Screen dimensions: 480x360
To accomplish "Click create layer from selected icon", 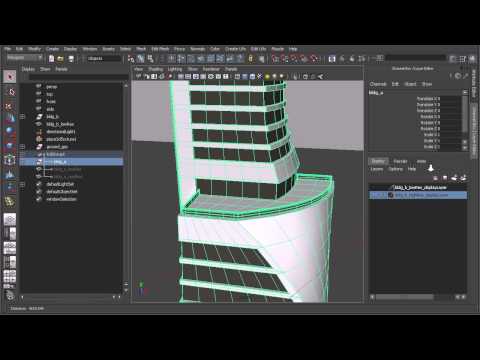I will [463, 178].
